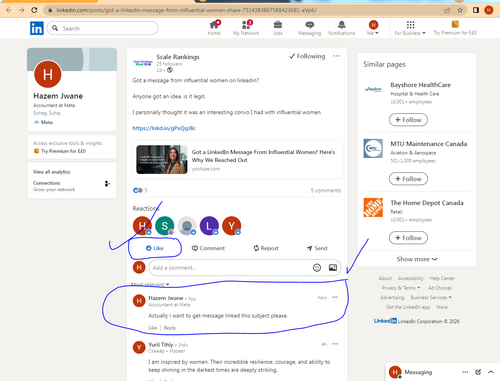The image size is (500, 381).
Task: Go back with the browser back arrow
Action: (x=9, y=10)
